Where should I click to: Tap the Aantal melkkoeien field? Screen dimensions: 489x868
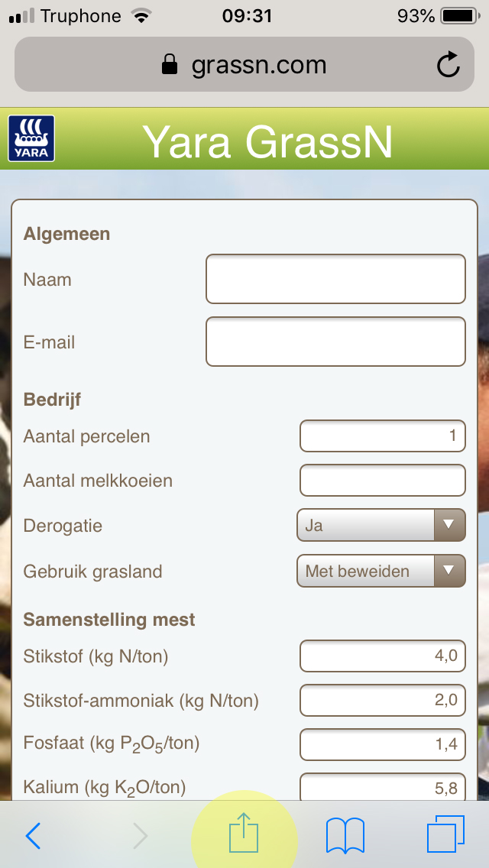382,480
